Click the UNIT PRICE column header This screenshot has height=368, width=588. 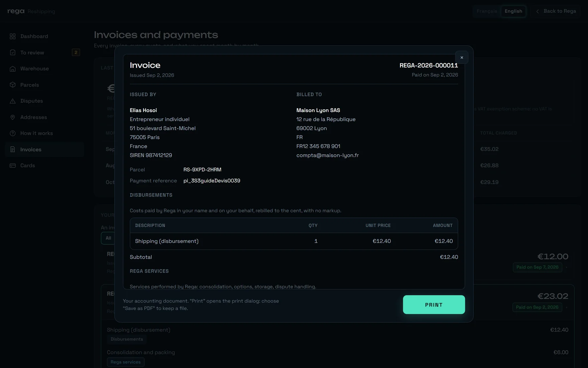click(x=378, y=225)
